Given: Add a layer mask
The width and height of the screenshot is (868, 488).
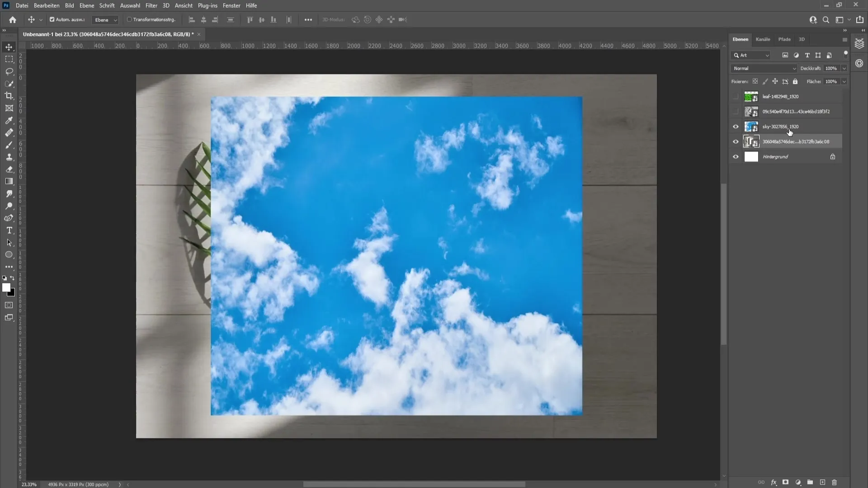Looking at the screenshot, I should [786, 482].
